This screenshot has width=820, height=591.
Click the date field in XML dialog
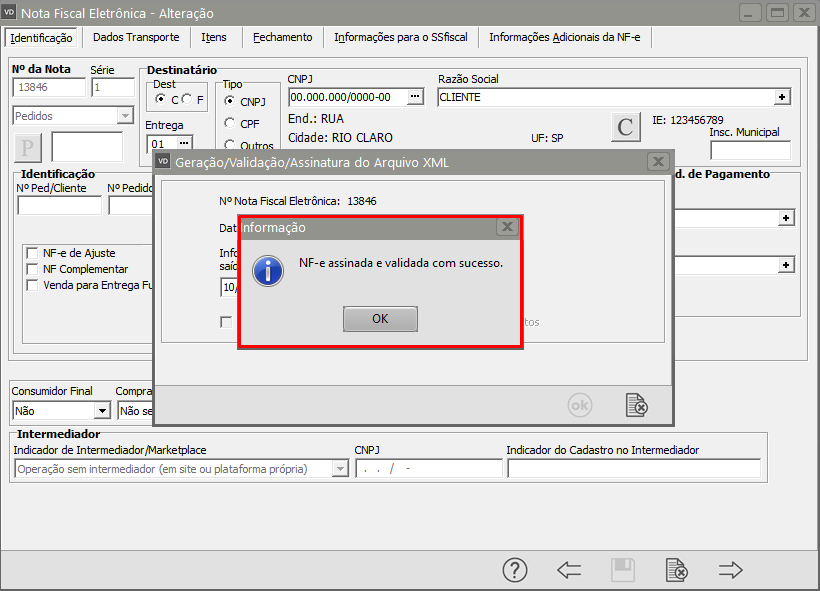point(229,287)
